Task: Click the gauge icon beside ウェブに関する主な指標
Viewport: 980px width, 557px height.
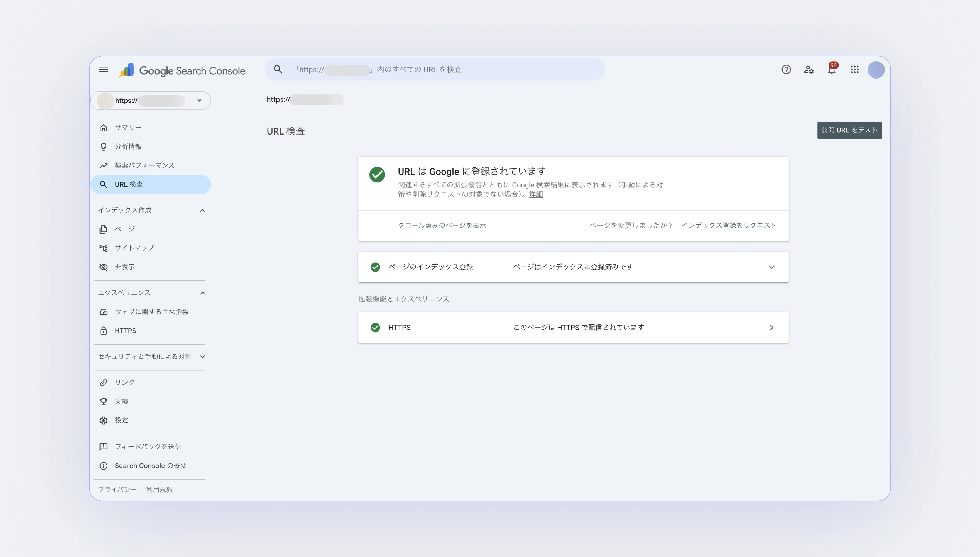Action: click(103, 312)
